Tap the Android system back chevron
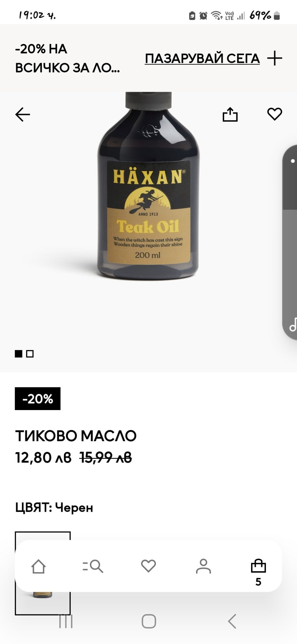 click(232, 621)
